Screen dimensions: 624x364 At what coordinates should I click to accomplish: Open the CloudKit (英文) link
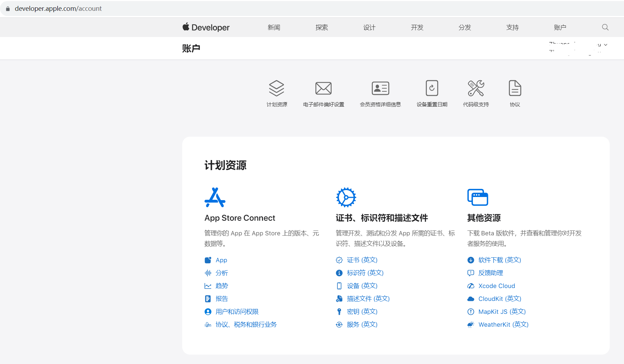pyautogui.click(x=500, y=299)
